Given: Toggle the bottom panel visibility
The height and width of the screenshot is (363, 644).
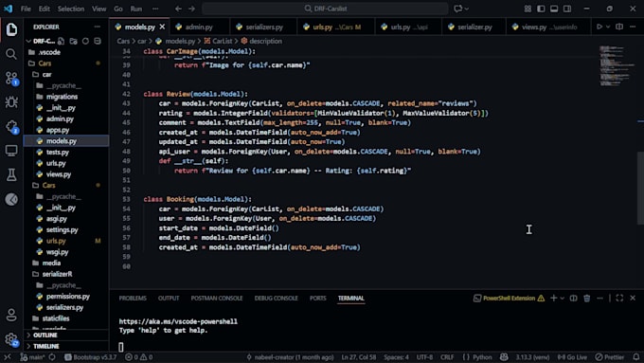Looking at the screenshot, I should pyautogui.click(x=554, y=9).
